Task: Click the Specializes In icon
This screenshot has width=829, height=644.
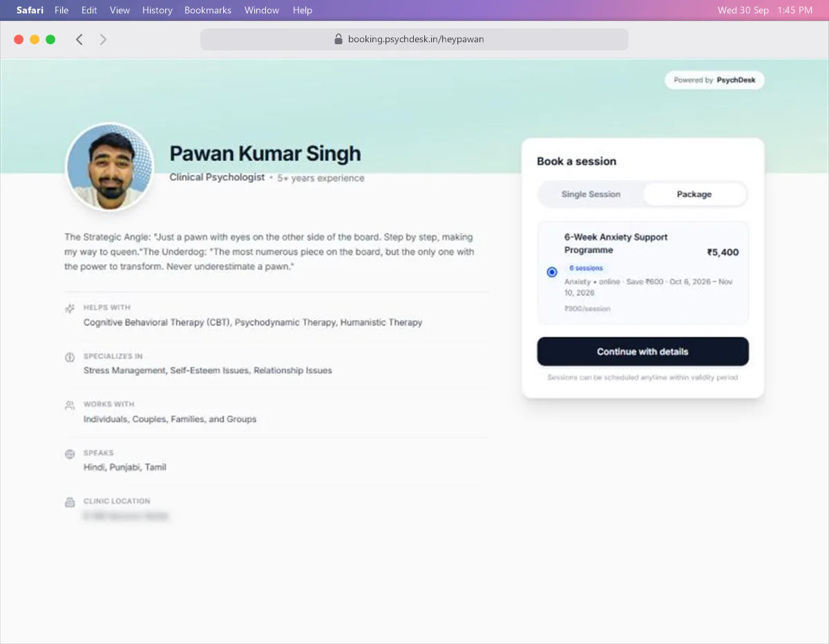Action: pyautogui.click(x=70, y=357)
